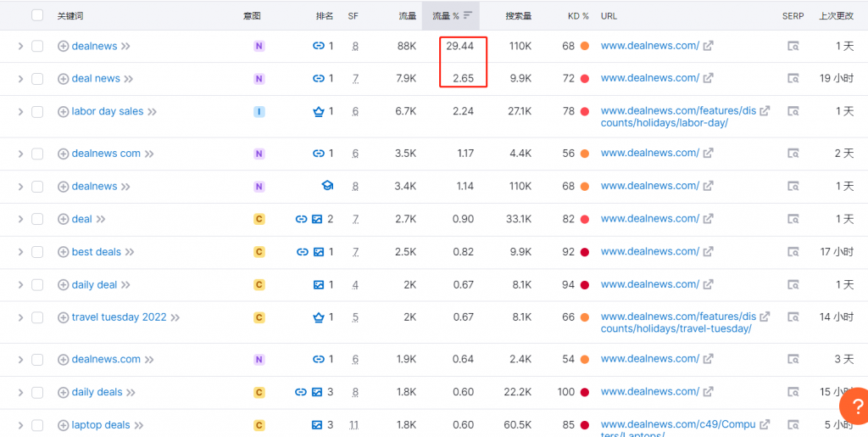Image resolution: width=868 pixels, height=437 pixels.
Task: Click the intent badge I for labor day sales
Action: point(259,112)
